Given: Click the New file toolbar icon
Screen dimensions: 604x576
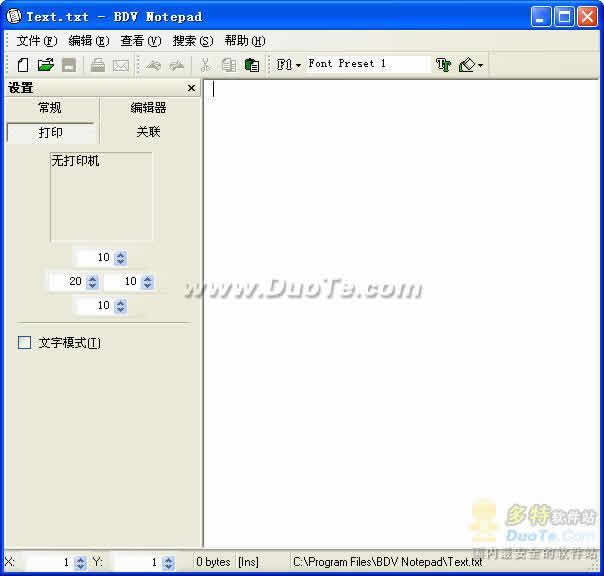Looking at the screenshot, I should click(x=22, y=65).
